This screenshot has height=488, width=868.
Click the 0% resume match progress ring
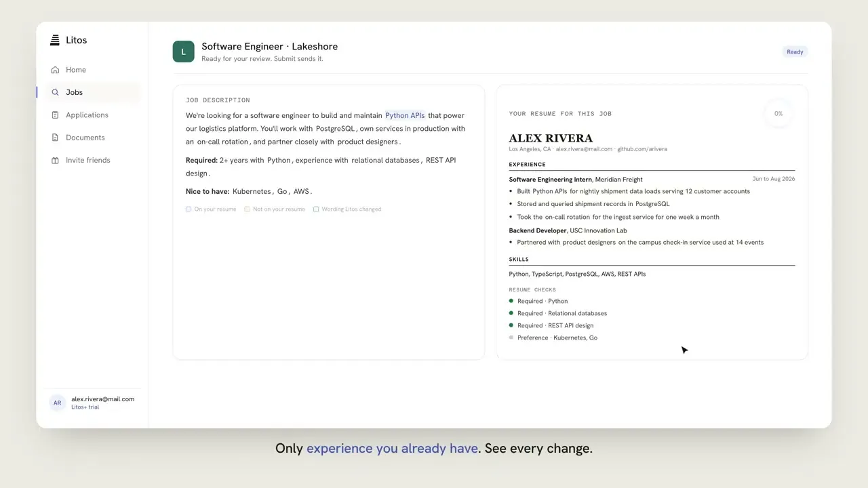coord(778,114)
